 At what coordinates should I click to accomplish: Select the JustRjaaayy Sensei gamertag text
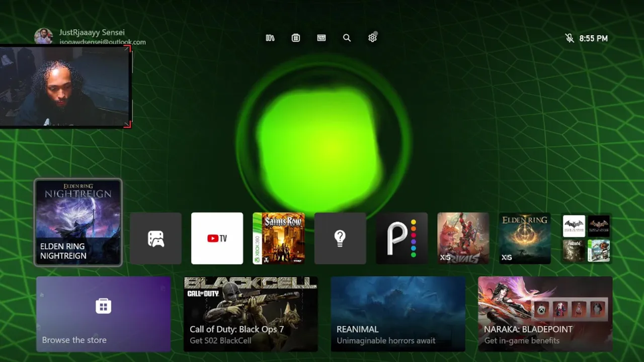[x=92, y=32]
